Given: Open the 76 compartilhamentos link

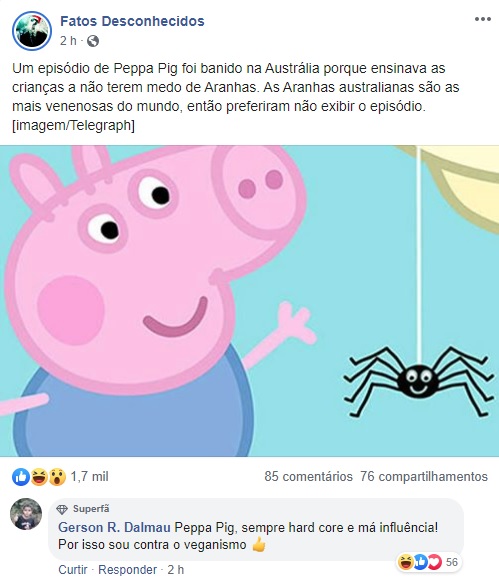Looking at the screenshot, I should pos(424,477).
